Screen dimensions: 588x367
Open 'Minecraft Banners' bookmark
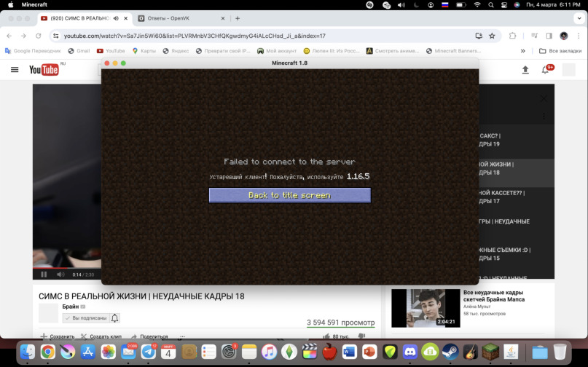pos(454,51)
